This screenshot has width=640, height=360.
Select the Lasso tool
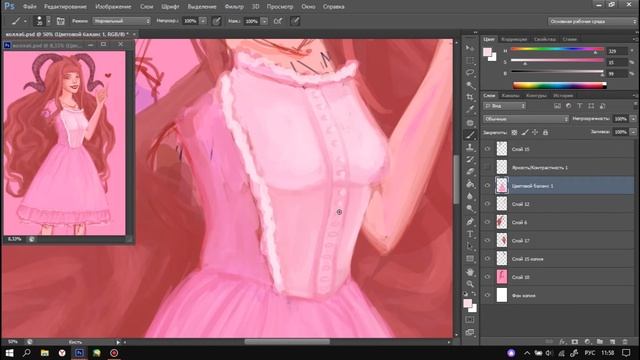tap(470, 73)
